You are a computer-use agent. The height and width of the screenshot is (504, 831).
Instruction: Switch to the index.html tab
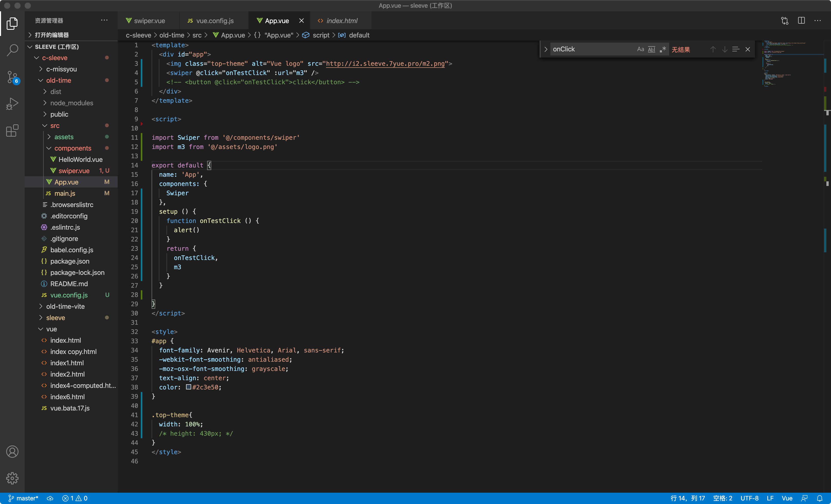pyautogui.click(x=341, y=21)
